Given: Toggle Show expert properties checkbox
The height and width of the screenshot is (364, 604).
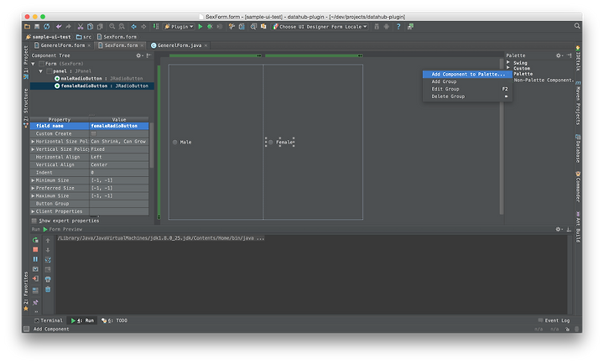Looking at the screenshot, I should point(34,221).
